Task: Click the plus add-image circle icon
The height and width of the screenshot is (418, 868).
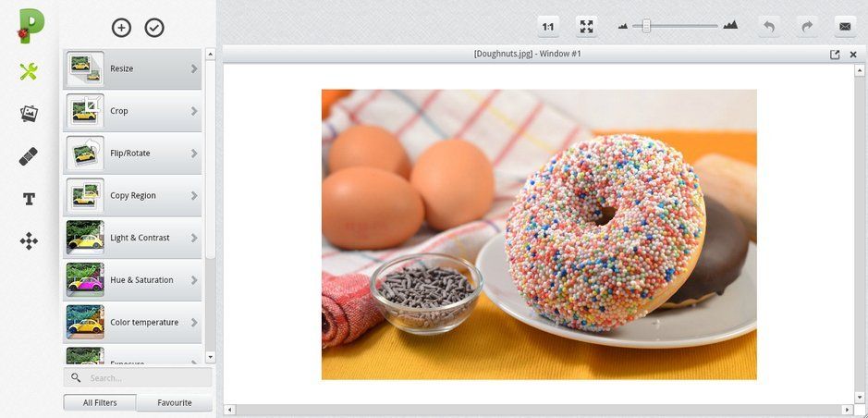Action: pyautogui.click(x=121, y=28)
